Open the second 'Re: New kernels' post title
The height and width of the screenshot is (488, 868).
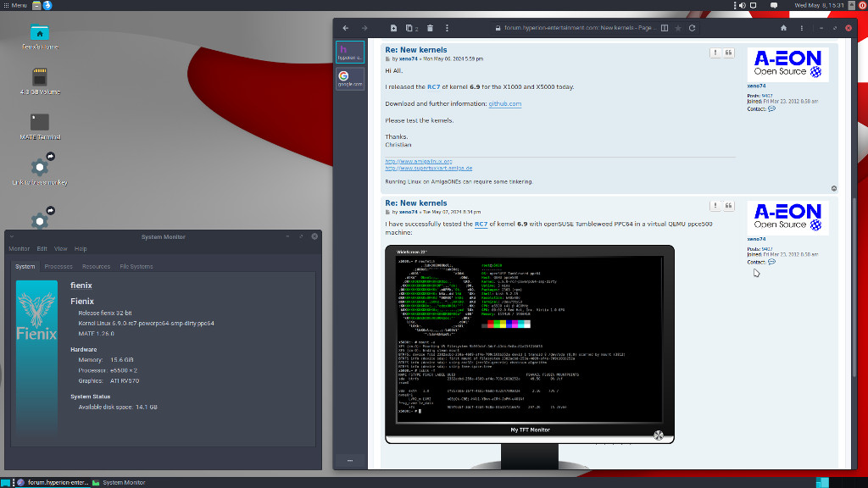click(415, 203)
